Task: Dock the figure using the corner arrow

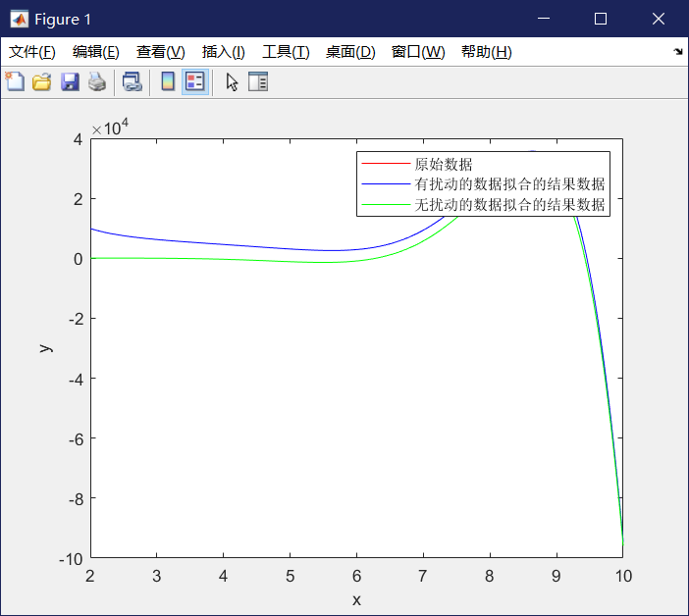Action: (678, 52)
